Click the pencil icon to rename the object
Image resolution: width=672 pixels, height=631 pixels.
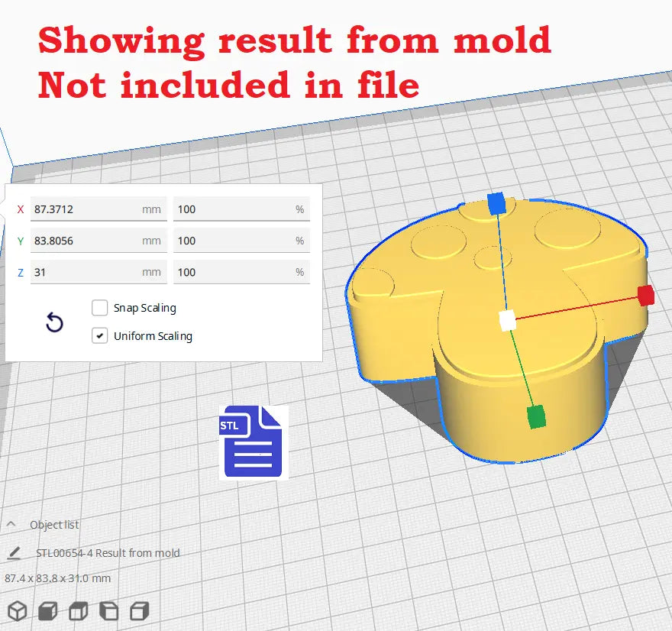click(x=16, y=552)
